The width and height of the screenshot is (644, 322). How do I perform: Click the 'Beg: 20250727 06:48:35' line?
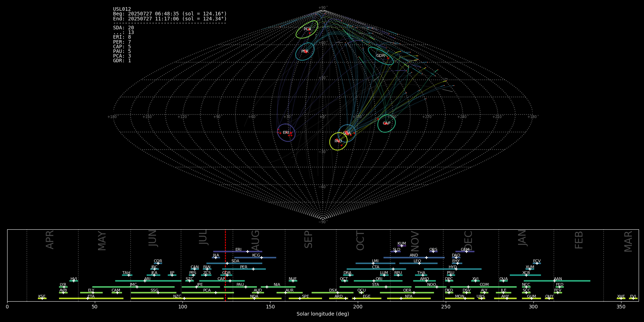(170, 14)
